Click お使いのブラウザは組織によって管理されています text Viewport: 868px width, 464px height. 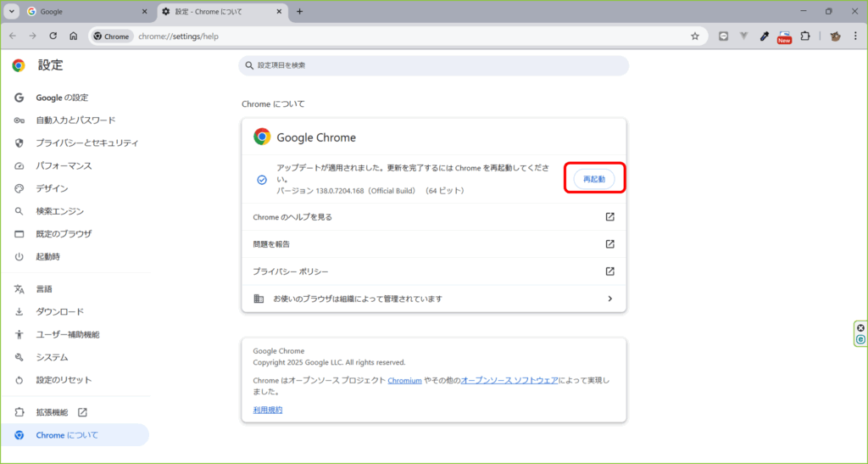tap(358, 299)
